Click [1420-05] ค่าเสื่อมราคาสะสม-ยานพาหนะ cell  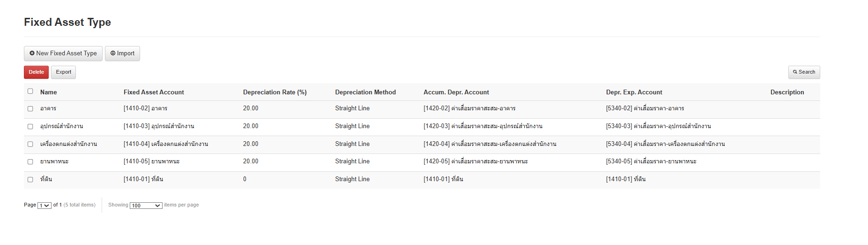pos(476,161)
